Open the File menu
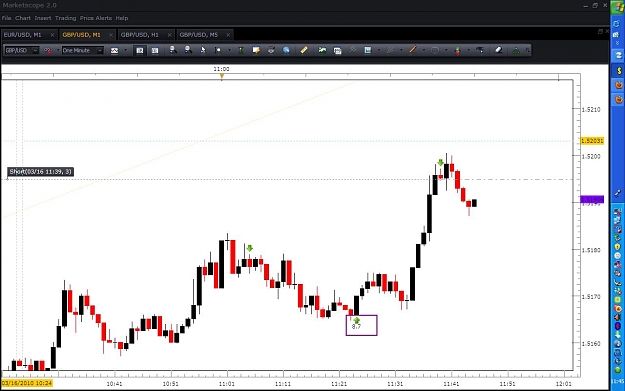Viewport: 625px width, 391px height. (6, 18)
